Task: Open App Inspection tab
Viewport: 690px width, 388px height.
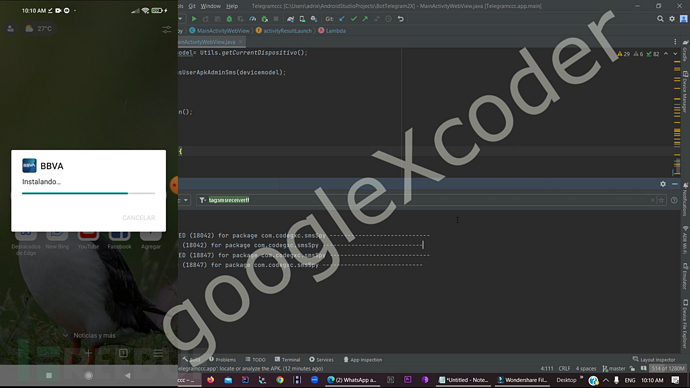Action: [363, 359]
